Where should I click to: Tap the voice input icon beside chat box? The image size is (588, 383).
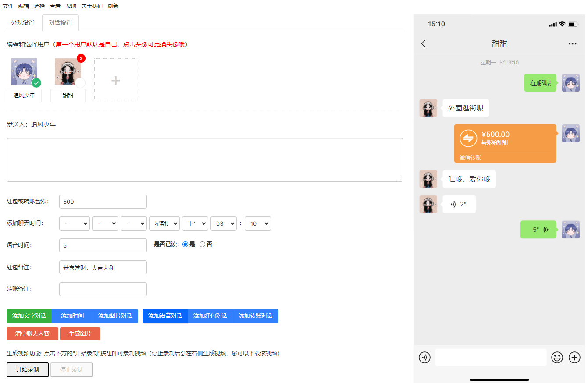tap(424, 358)
